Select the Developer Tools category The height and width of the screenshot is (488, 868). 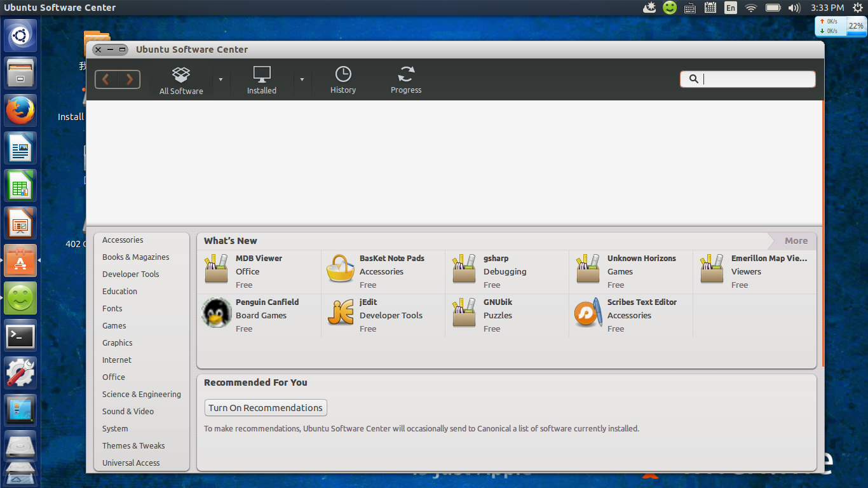pos(130,274)
